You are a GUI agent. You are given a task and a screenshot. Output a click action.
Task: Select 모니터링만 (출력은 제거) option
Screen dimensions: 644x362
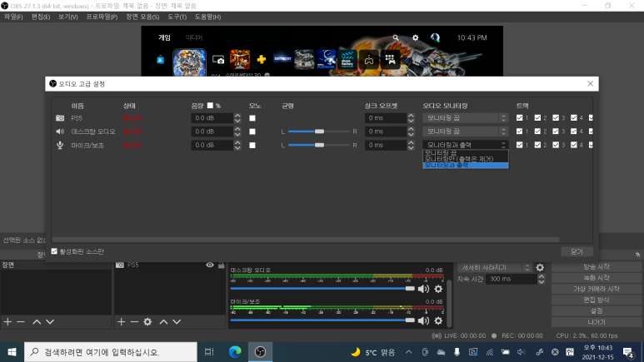[x=466, y=159]
